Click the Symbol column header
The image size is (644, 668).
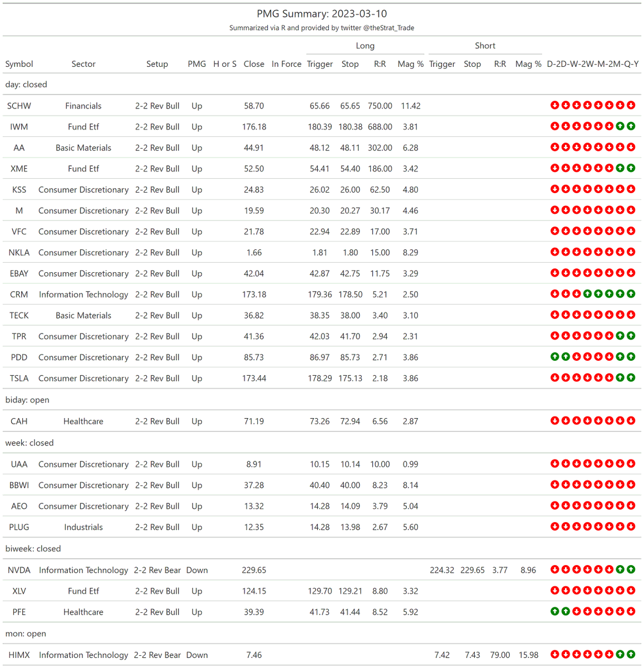pyautogui.click(x=19, y=64)
